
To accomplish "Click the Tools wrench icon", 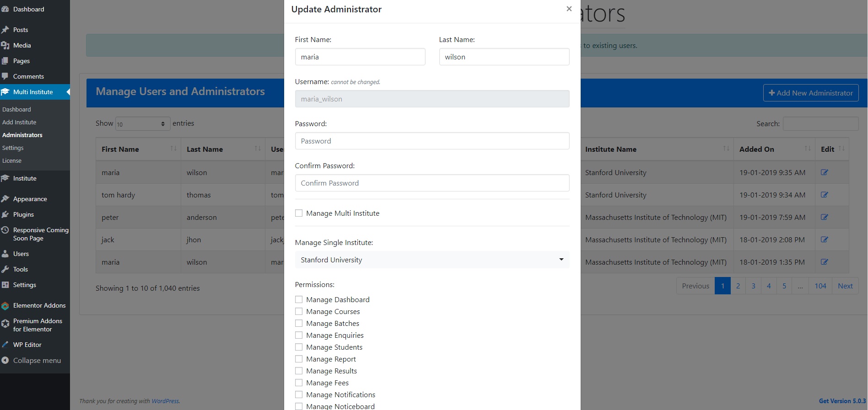I will tap(5, 269).
